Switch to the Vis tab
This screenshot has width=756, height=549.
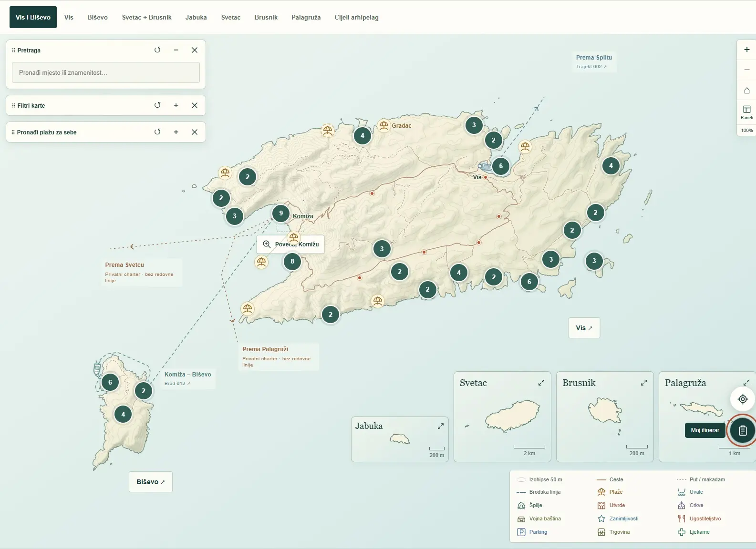click(x=69, y=17)
